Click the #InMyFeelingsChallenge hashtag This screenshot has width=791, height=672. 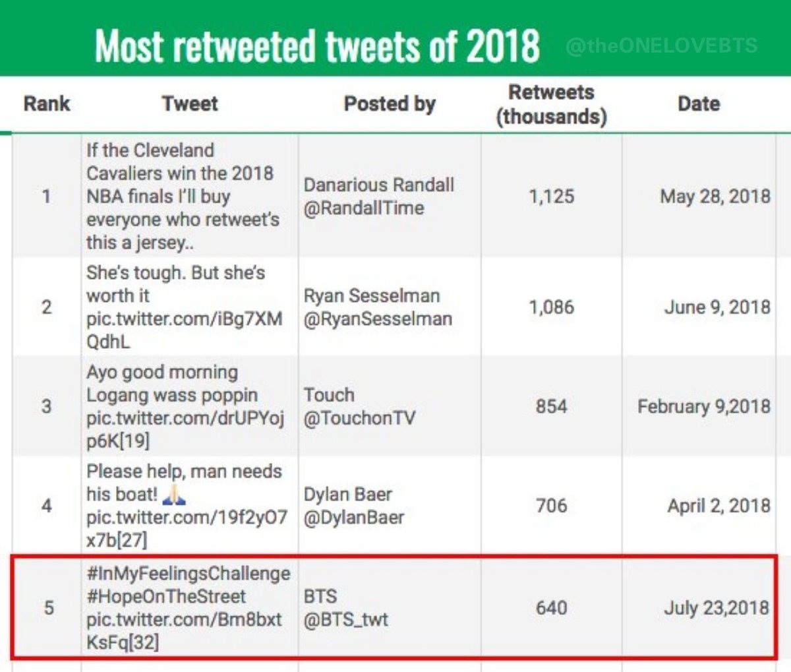[189, 573]
